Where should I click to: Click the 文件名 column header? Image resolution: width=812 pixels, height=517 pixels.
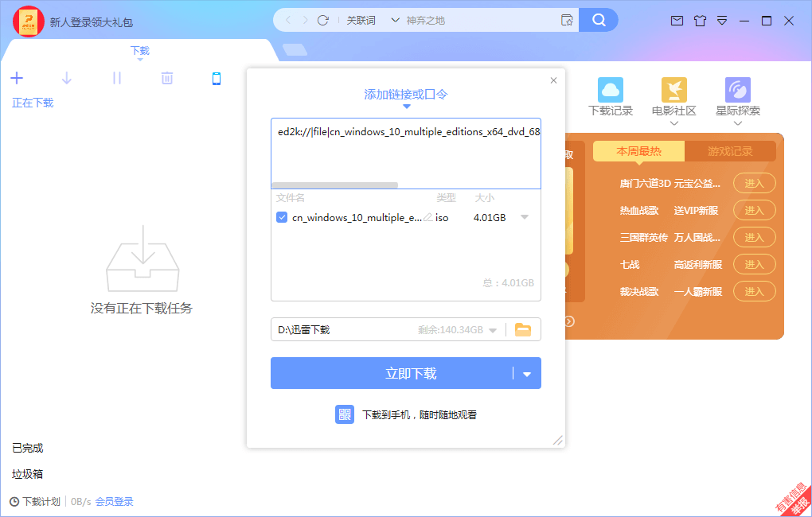pos(290,198)
